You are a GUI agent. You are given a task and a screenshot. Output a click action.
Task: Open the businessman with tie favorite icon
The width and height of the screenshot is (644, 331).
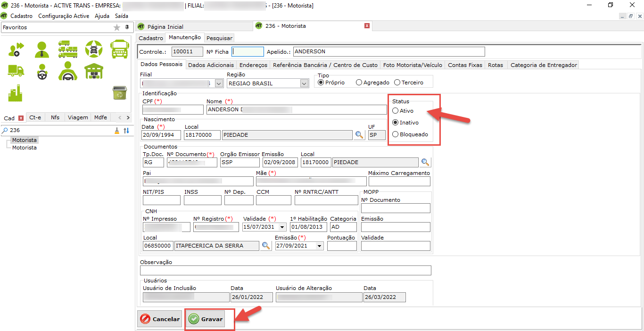coord(41,49)
